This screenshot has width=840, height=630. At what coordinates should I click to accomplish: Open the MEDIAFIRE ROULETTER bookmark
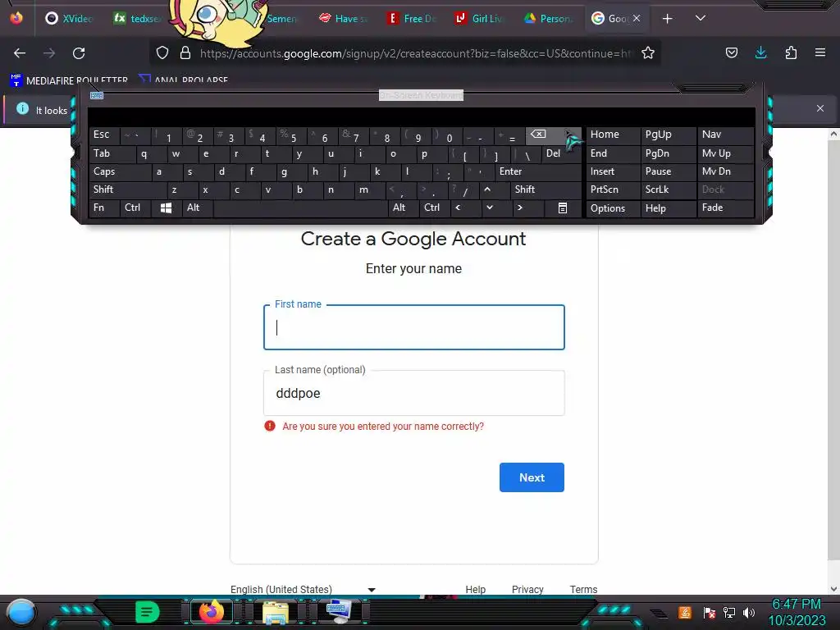point(69,80)
